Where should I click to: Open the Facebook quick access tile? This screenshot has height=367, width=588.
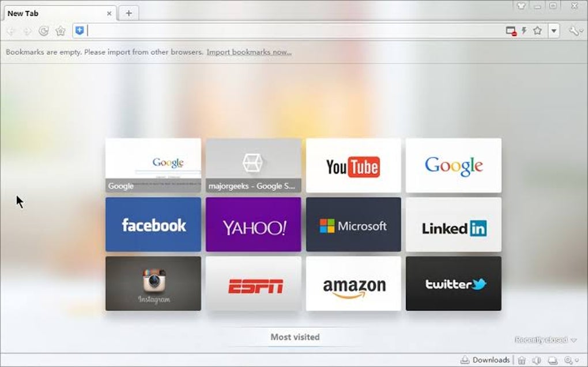153,224
